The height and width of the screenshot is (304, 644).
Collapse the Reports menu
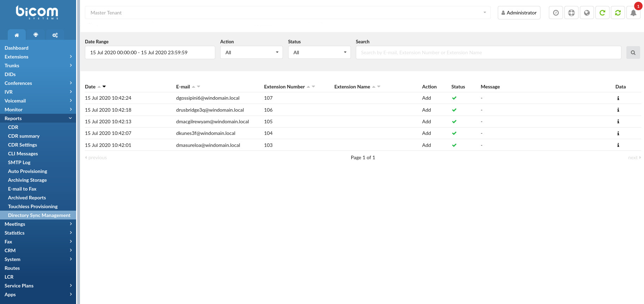click(38, 118)
